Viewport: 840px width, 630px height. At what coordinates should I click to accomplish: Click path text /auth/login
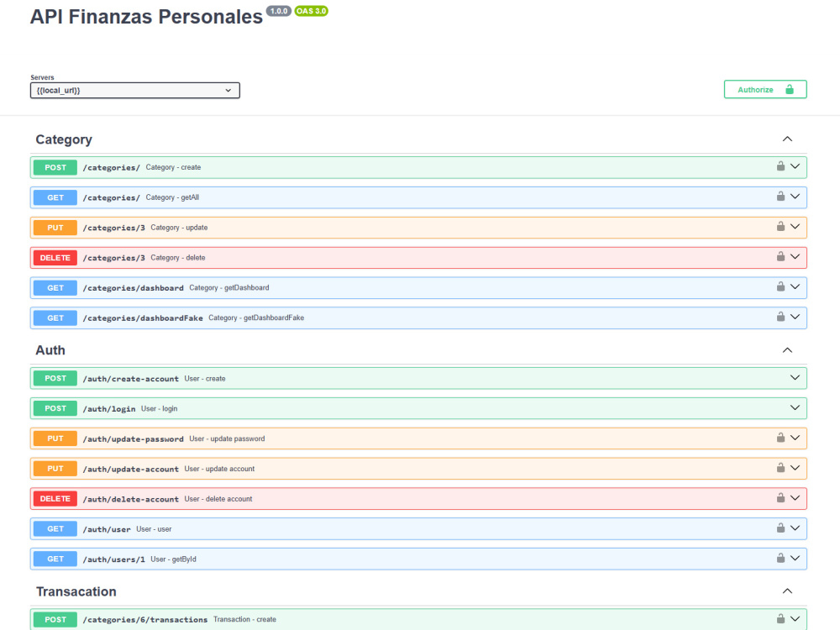click(x=108, y=409)
